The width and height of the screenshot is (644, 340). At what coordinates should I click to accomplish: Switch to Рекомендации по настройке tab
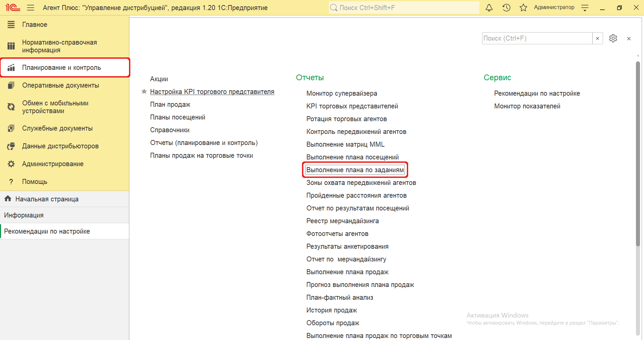[x=65, y=231]
